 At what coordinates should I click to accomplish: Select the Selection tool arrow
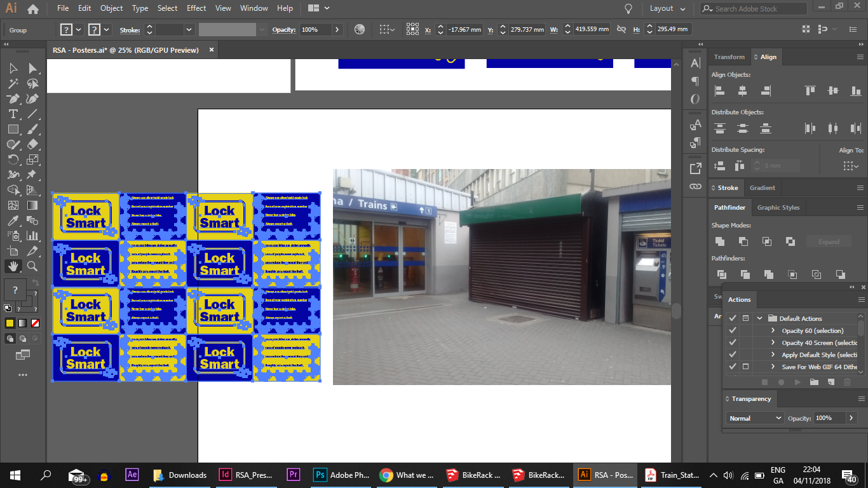13,68
